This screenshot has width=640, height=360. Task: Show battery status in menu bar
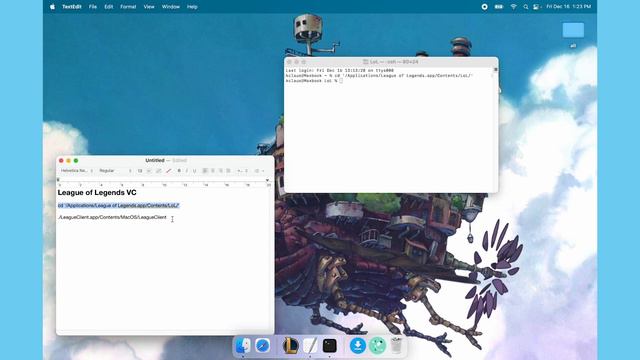tap(499, 7)
